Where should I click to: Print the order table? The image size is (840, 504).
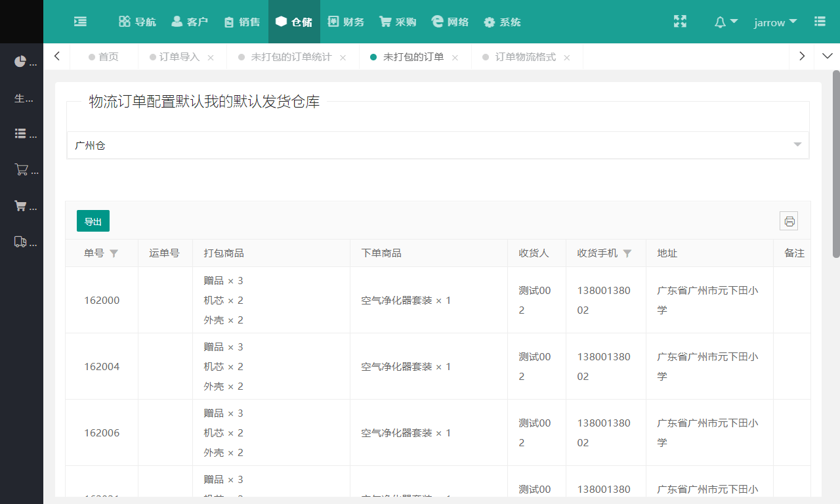pyautogui.click(x=789, y=221)
